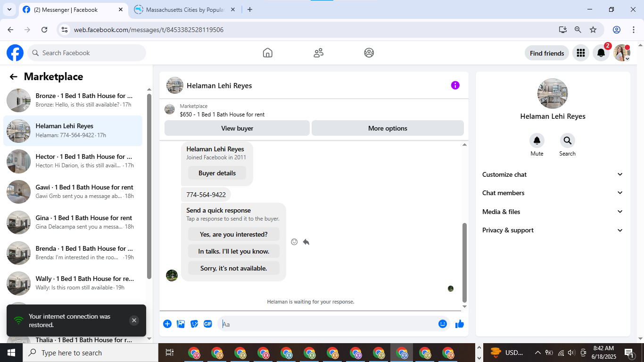Screen dimensions: 644x362
Task: Open the Facebook menu grid icon
Action: tap(581, 53)
